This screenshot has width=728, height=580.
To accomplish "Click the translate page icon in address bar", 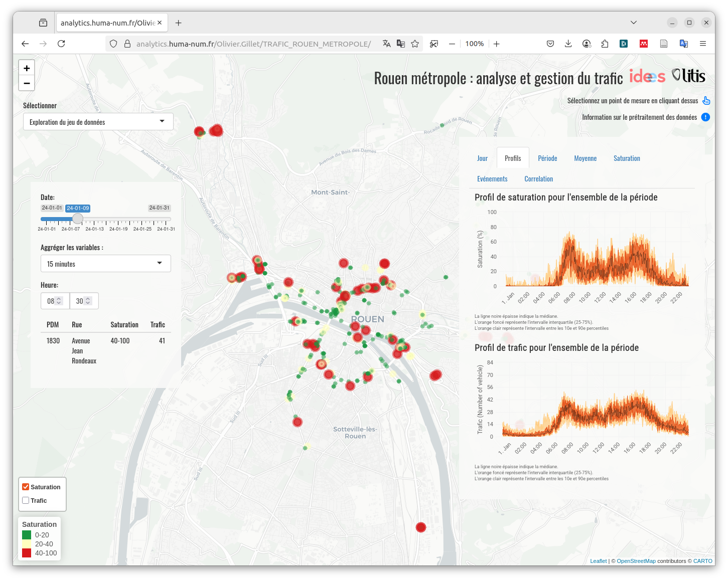I will click(386, 44).
